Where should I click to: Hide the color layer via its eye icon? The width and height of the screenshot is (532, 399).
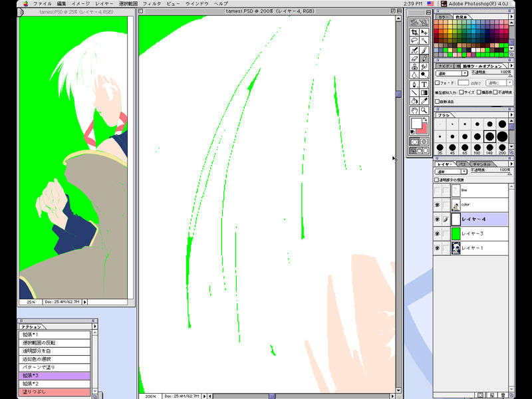tap(438, 205)
